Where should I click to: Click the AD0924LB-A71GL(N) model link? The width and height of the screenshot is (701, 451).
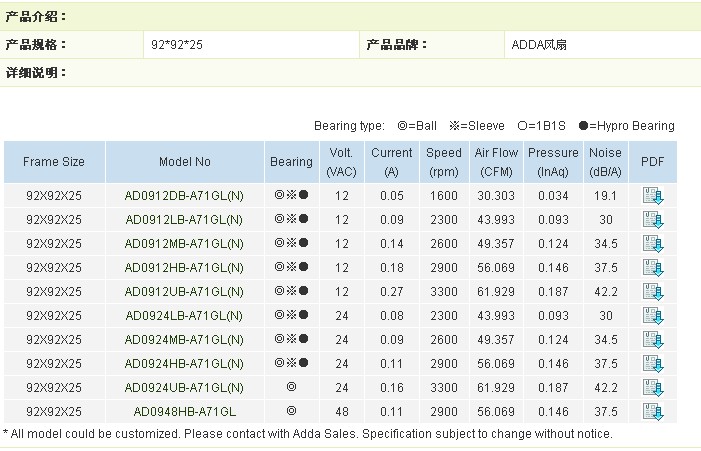coord(184,316)
